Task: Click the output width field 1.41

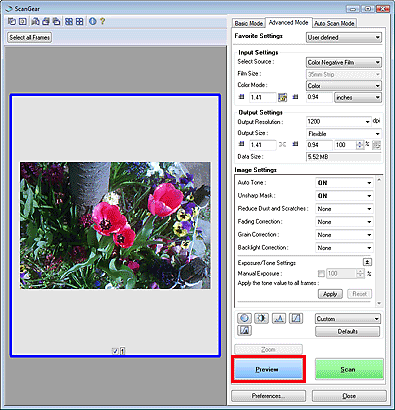Action: [x=263, y=145]
